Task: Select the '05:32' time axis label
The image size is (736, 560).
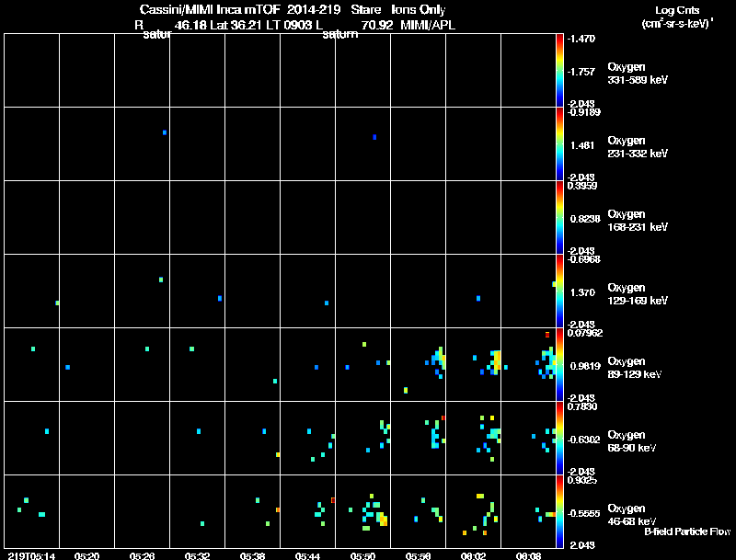Action: (x=197, y=555)
